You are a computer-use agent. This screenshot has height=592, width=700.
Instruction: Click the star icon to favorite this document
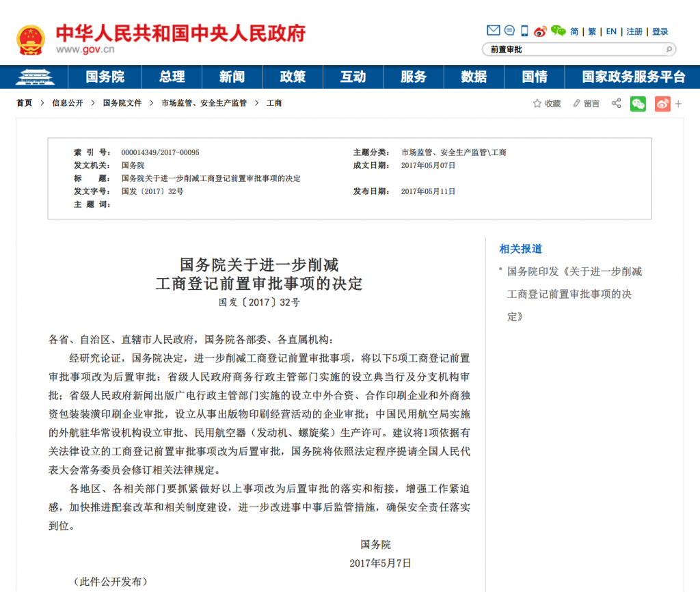pyautogui.click(x=537, y=103)
